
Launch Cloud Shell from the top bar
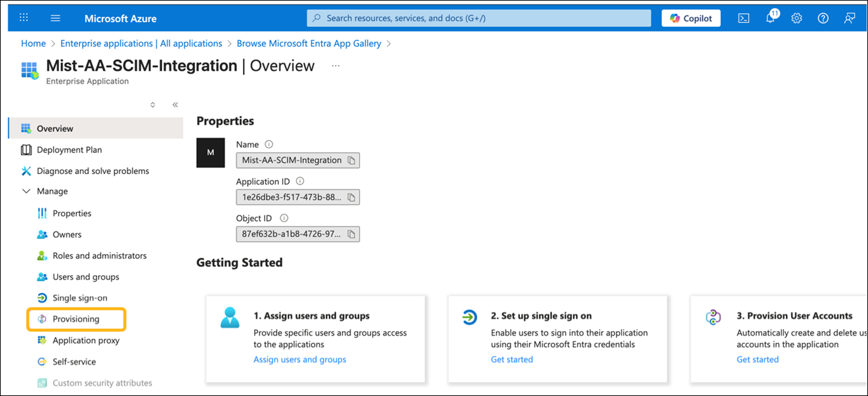click(x=744, y=18)
